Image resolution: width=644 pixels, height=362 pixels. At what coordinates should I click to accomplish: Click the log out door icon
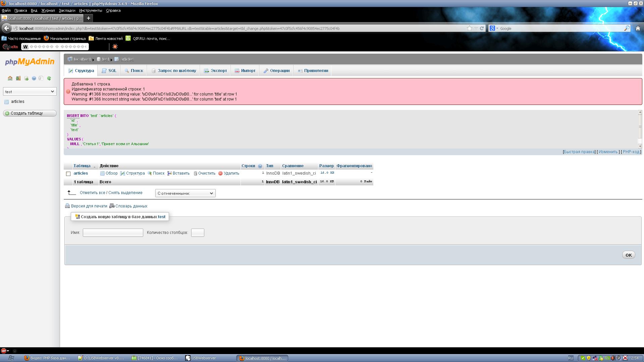[x=18, y=78]
